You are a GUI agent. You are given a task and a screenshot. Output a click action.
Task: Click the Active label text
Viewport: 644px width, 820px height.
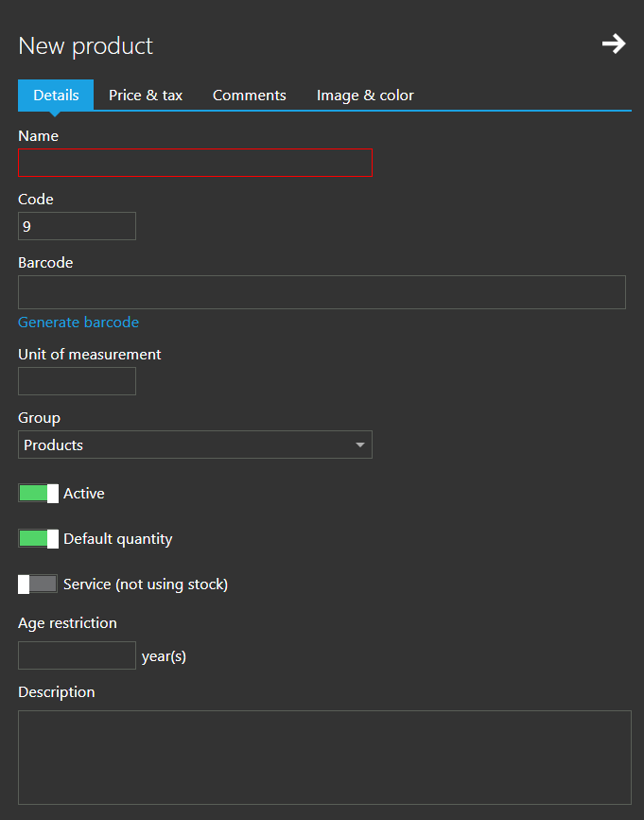pos(83,493)
